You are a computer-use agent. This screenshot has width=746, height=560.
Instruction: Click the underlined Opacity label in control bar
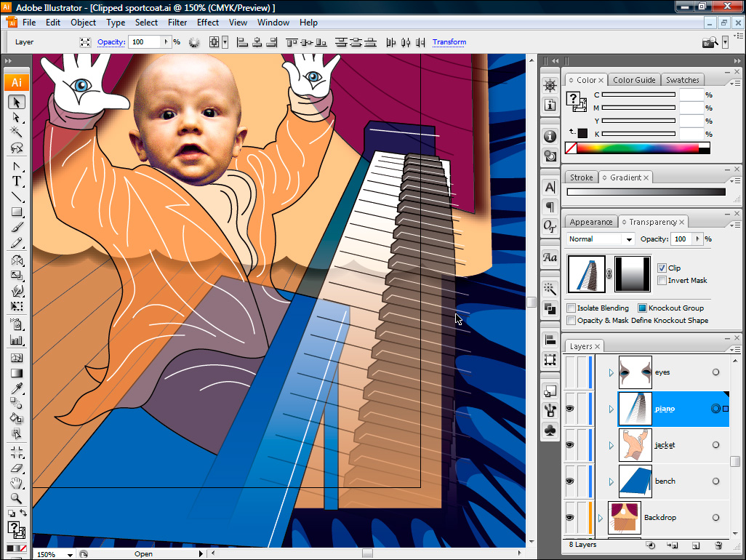point(111,42)
